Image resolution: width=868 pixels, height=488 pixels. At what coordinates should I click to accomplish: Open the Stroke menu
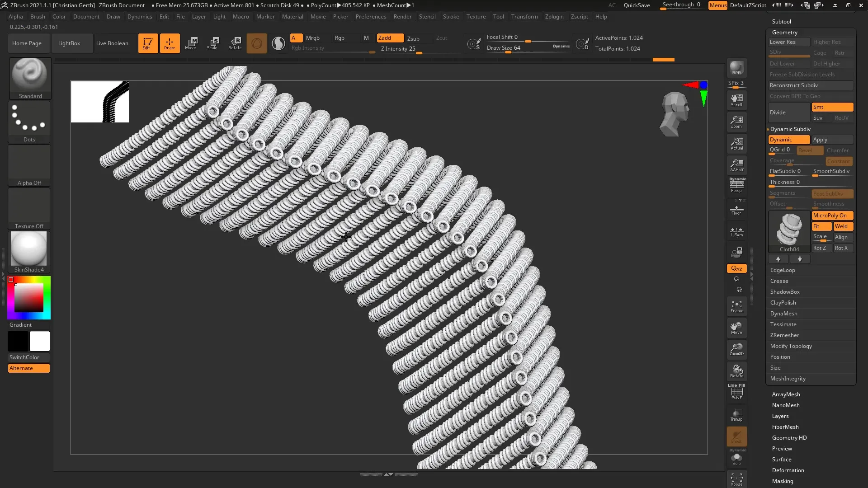(451, 17)
